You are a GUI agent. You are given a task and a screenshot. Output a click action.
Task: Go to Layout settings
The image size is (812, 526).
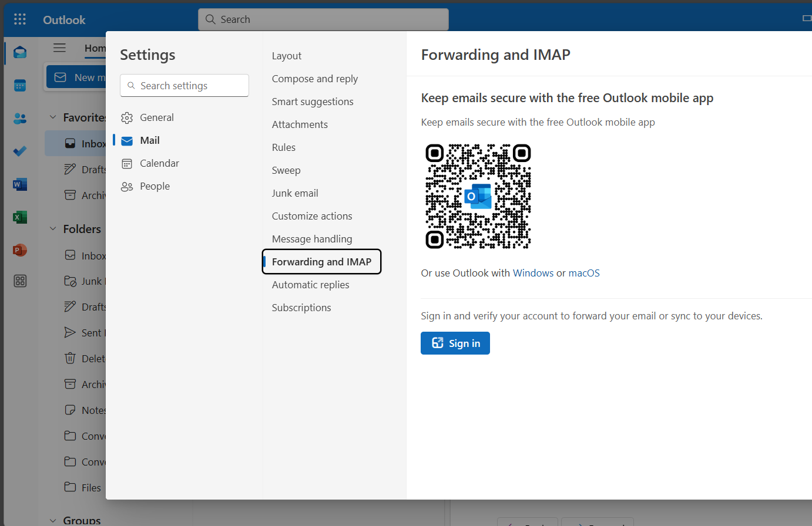(x=287, y=56)
